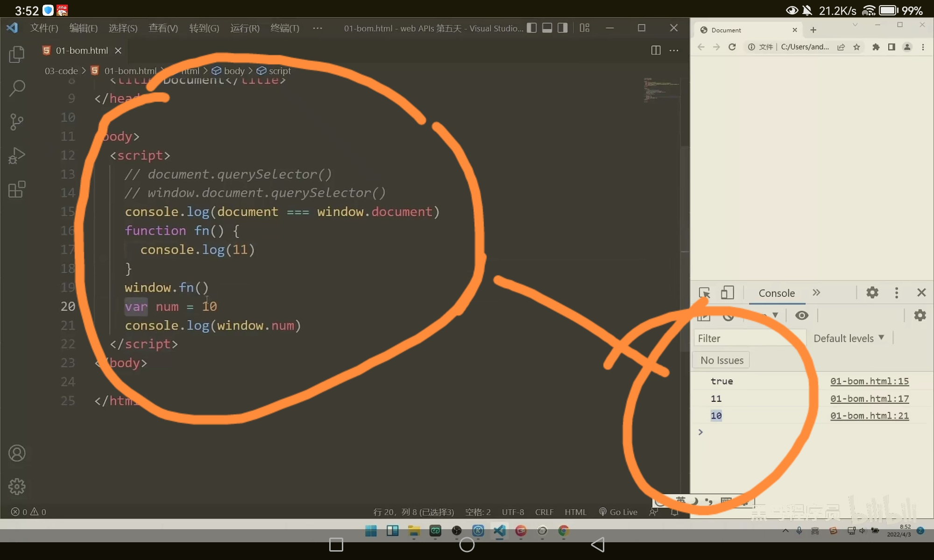Open the Extensions view
The image size is (934, 560).
(17, 189)
